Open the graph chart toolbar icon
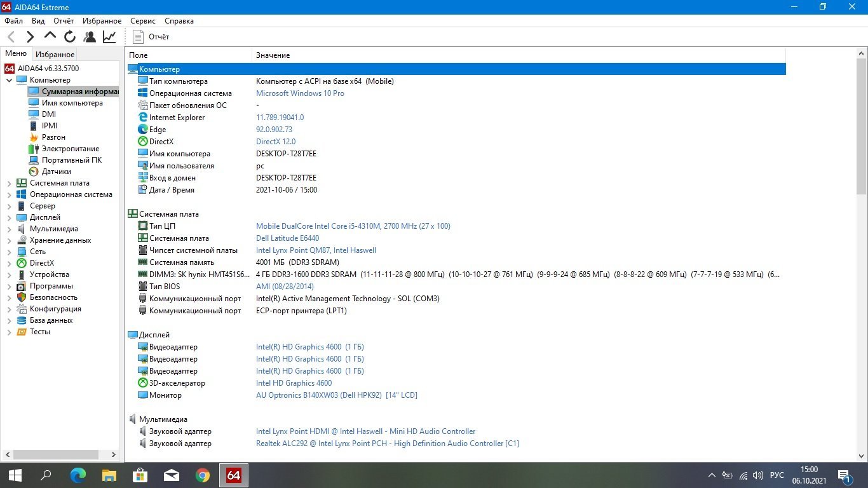The height and width of the screenshot is (488, 868). [109, 37]
